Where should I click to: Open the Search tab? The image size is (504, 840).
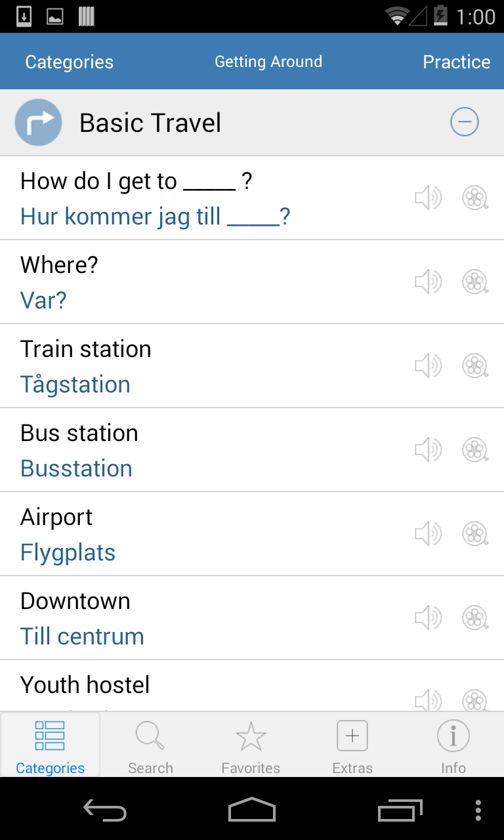coord(150,745)
